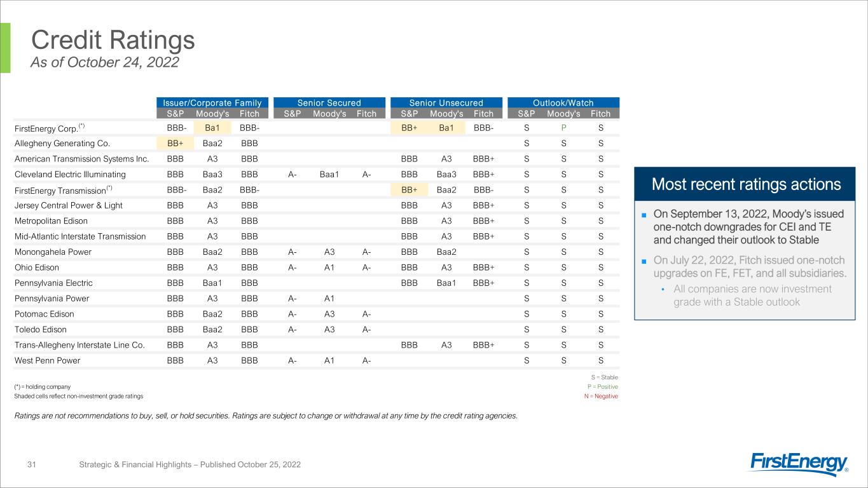Image resolution: width=868 pixels, height=488 pixels.
Task: Click the "Senior Unsecured" column group header
Action: (446, 103)
